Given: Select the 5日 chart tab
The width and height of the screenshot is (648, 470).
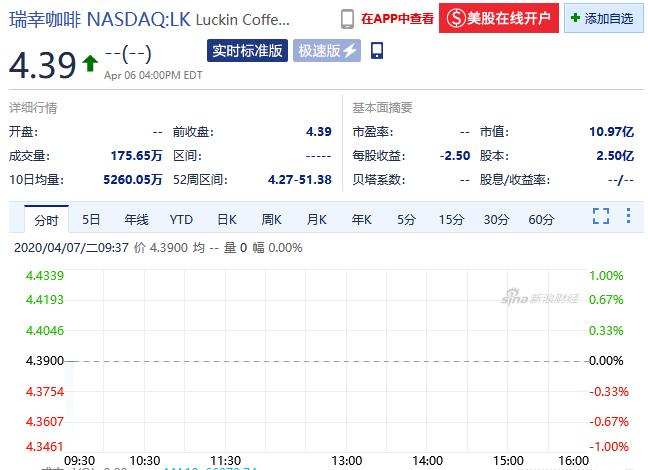Looking at the screenshot, I should tap(91, 219).
